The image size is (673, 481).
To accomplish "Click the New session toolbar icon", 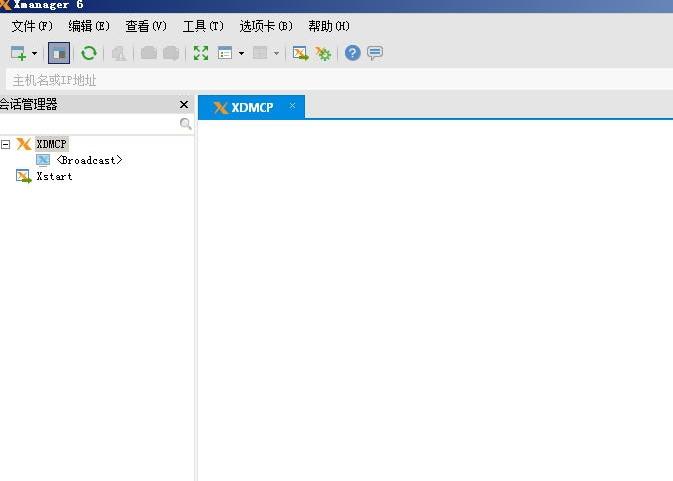I will pyautogui.click(x=18, y=53).
